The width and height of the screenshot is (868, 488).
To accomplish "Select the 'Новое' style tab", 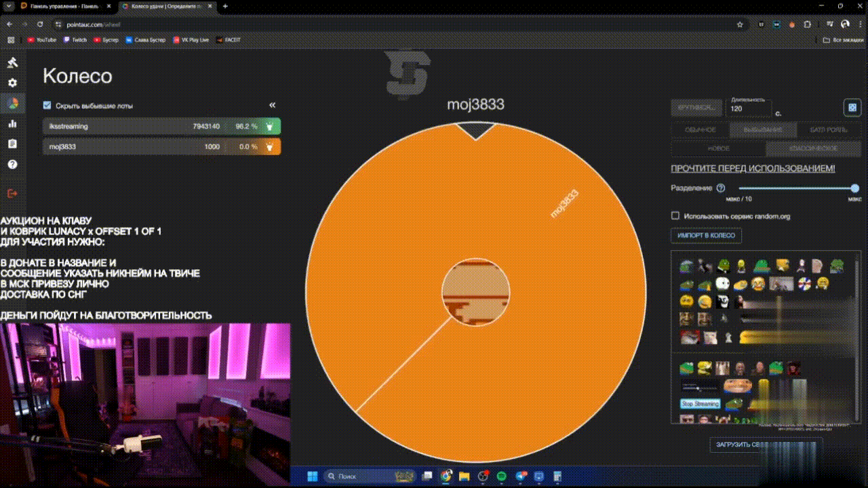I will tap(719, 148).
